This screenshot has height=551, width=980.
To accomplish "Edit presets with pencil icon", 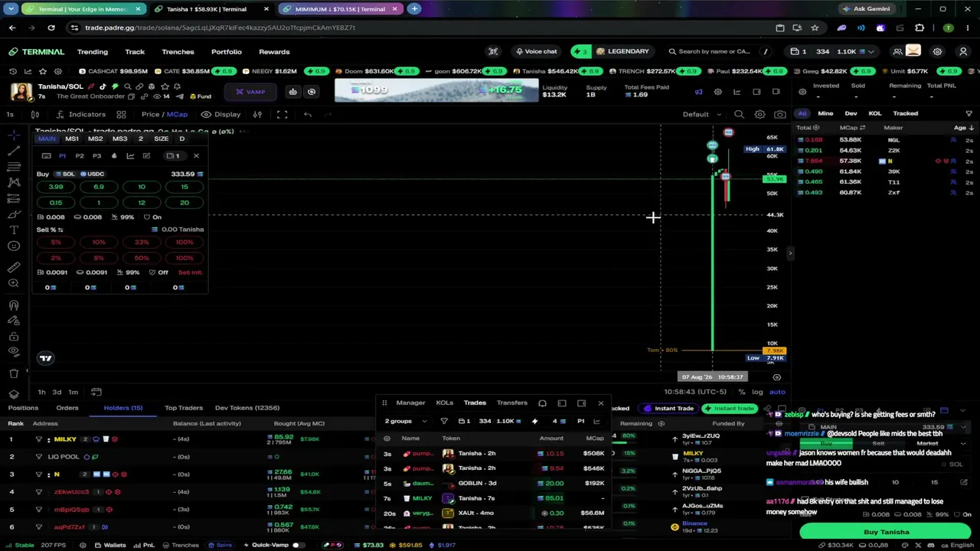I will (146, 156).
